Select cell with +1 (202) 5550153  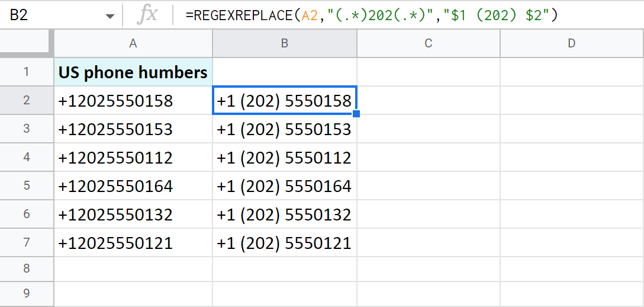tap(285, 129)
